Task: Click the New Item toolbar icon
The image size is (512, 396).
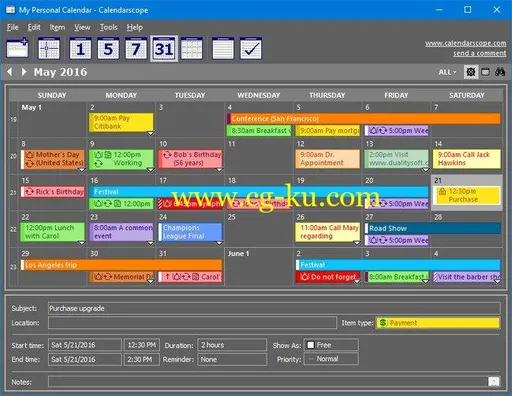Action: (x=17, y=49)
